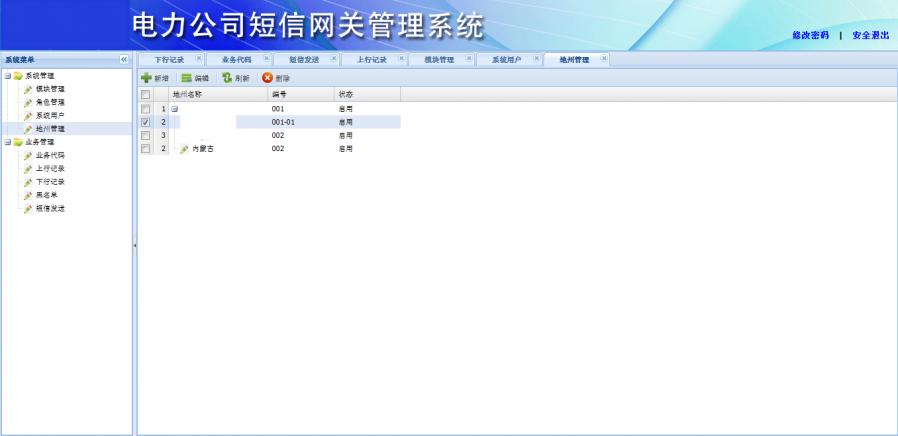Click the 修改密码 link

[x=810, y=35]
